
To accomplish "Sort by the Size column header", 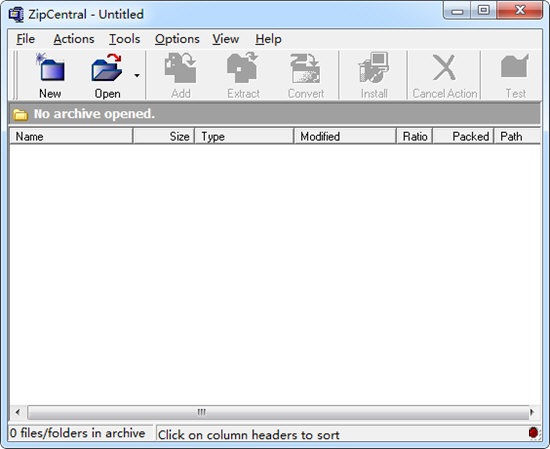I will [x=164, y=136].
